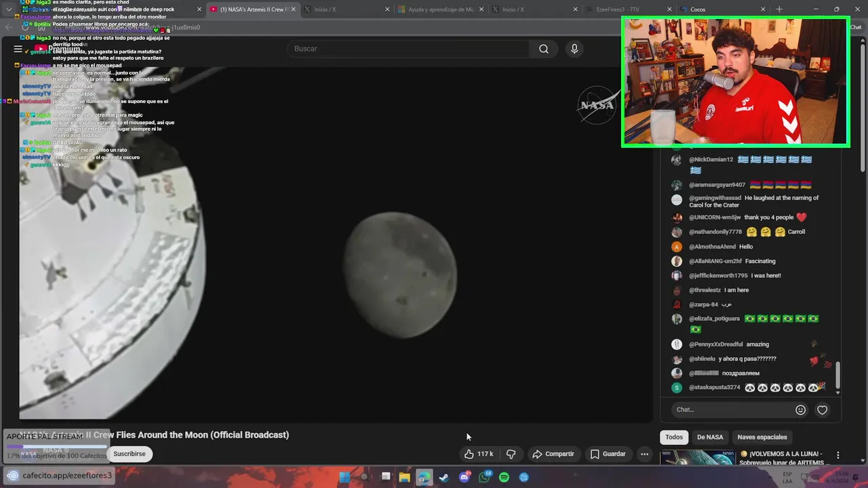This screenshot has height=488, width=868.
Task: Open options menu for ¡VOLVEMOS A LA LUNA! video
Action: (837, 455)
